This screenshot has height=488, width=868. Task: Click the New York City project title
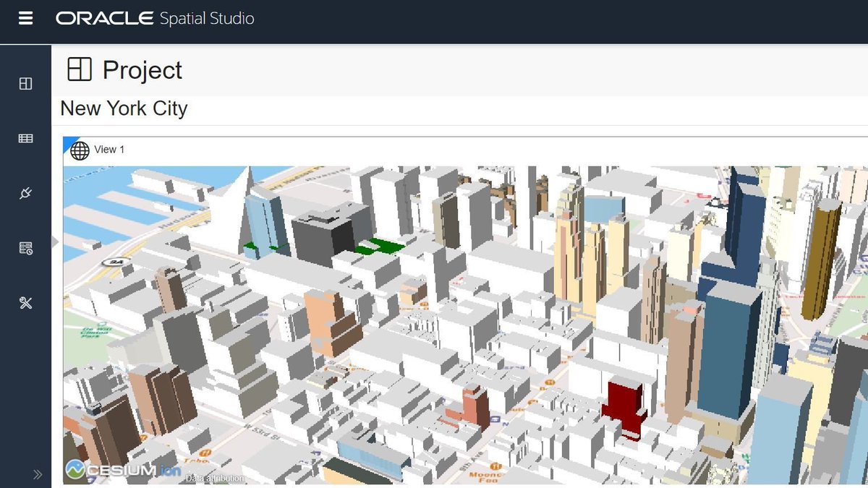click(x=123, y=108)
